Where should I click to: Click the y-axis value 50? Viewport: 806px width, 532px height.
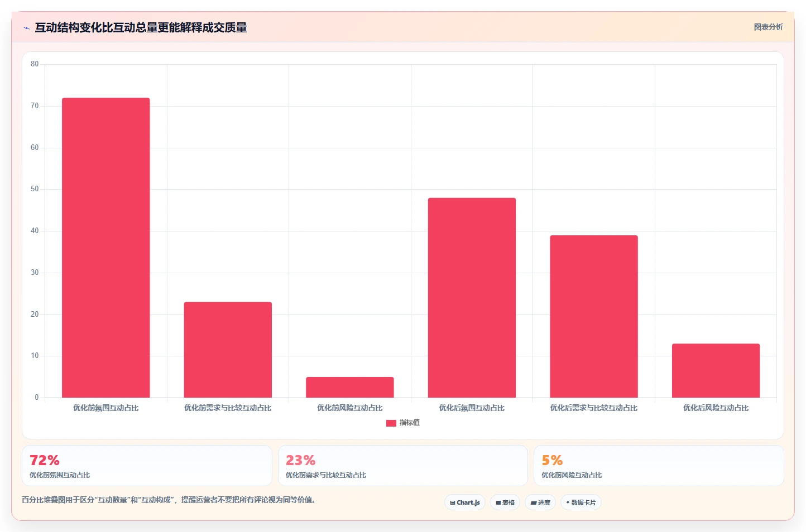35,189
